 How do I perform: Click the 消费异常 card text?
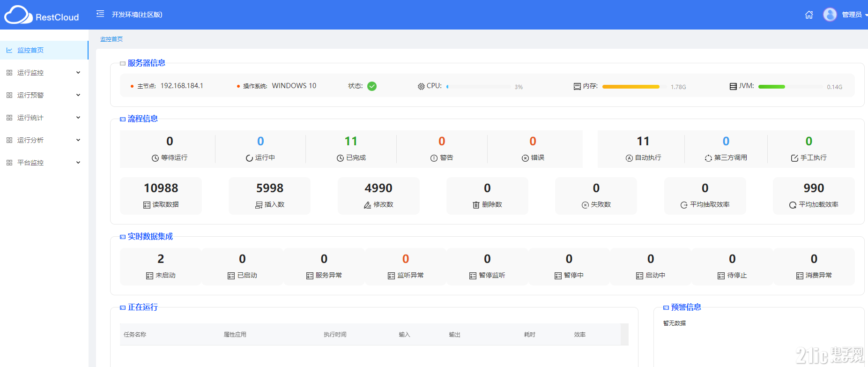819,275
